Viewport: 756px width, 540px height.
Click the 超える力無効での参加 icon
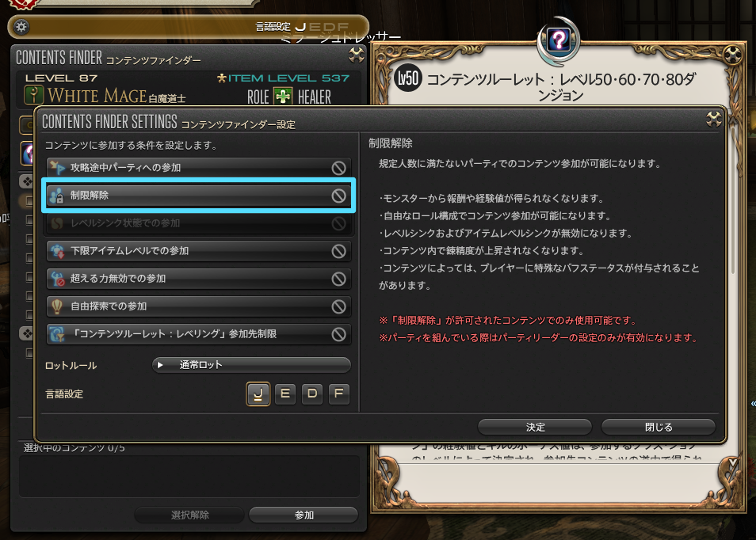(x=57, y=279)
